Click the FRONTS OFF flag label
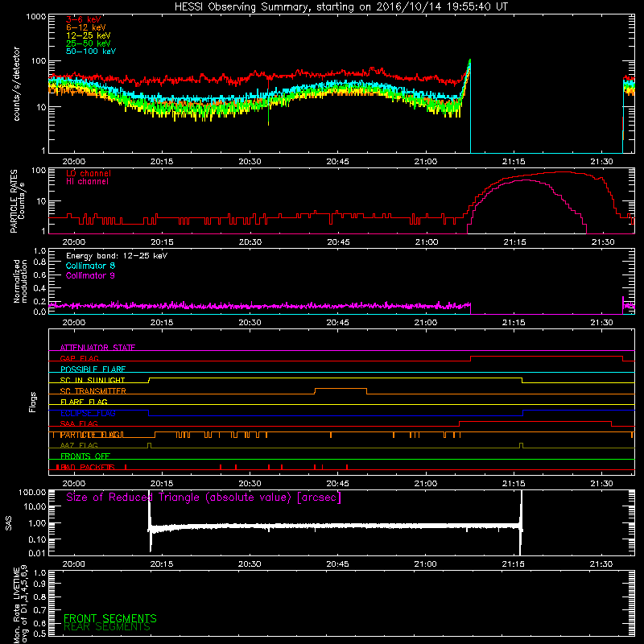The image size is (644, 644). 85,456
